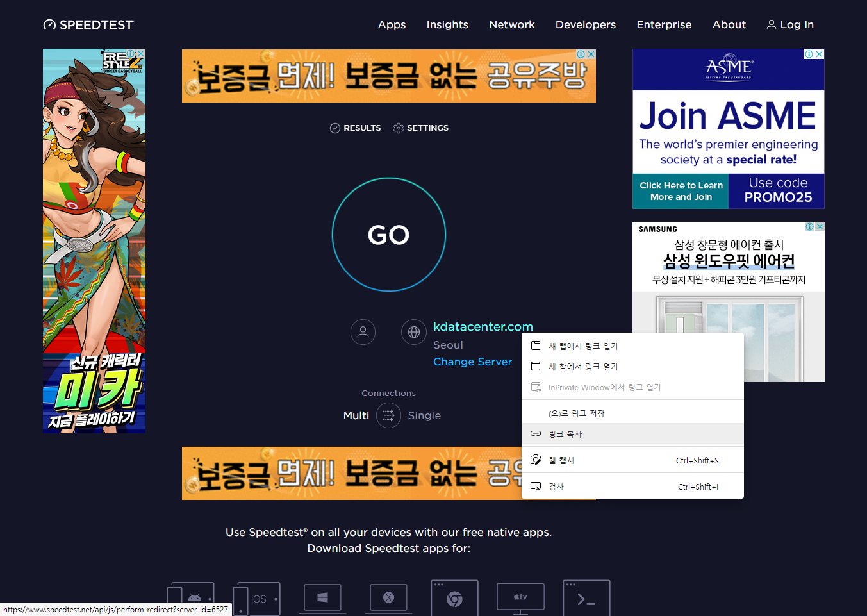Close the top banner ad
This screenshot has height=616, width=867.
click(591, 54)
